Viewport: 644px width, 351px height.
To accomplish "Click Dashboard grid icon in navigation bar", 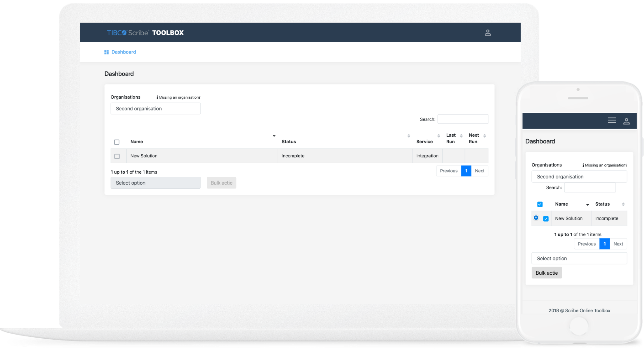I will tap(107, 52).
